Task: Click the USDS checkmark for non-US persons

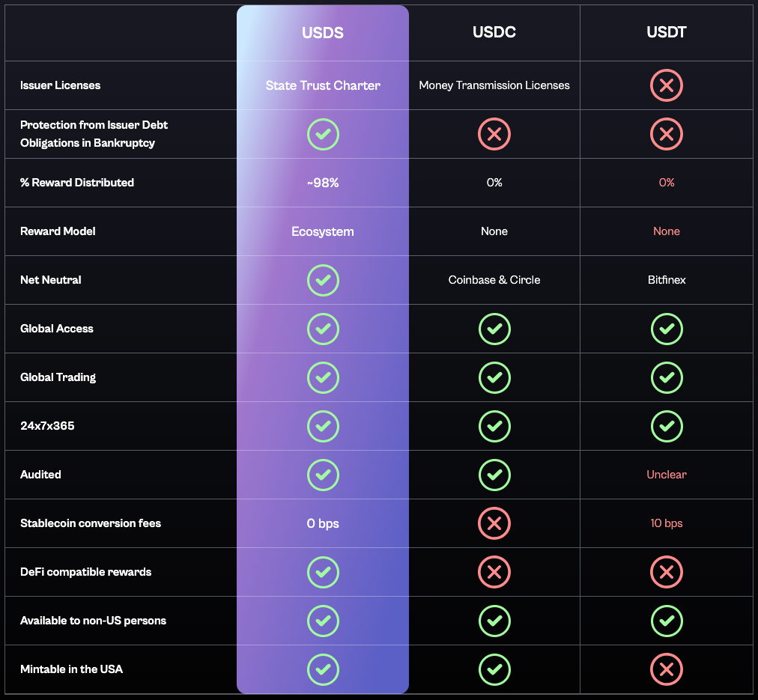Action: [x=323, y=621]
